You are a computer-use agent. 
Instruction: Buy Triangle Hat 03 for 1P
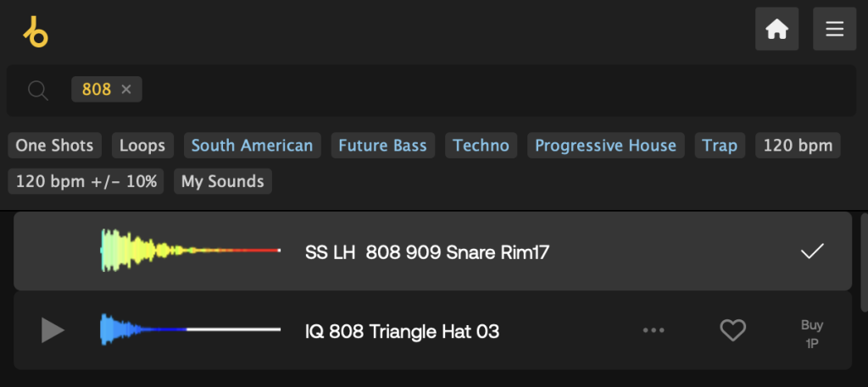click(811, 334)
